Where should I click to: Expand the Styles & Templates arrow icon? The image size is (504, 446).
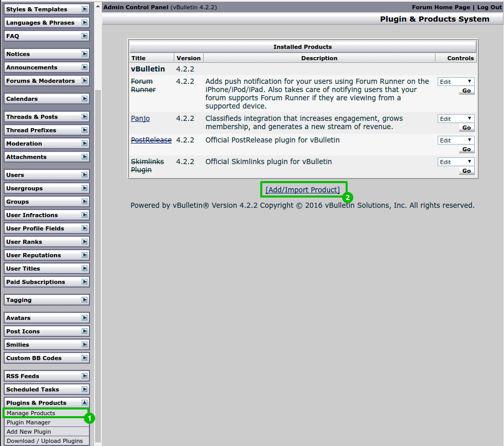84,9
